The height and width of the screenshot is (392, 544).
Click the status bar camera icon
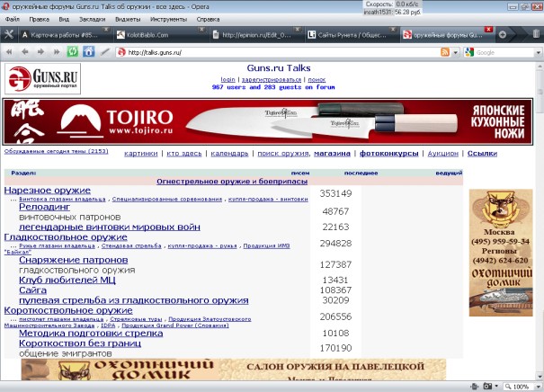click(x=487, y=387)
